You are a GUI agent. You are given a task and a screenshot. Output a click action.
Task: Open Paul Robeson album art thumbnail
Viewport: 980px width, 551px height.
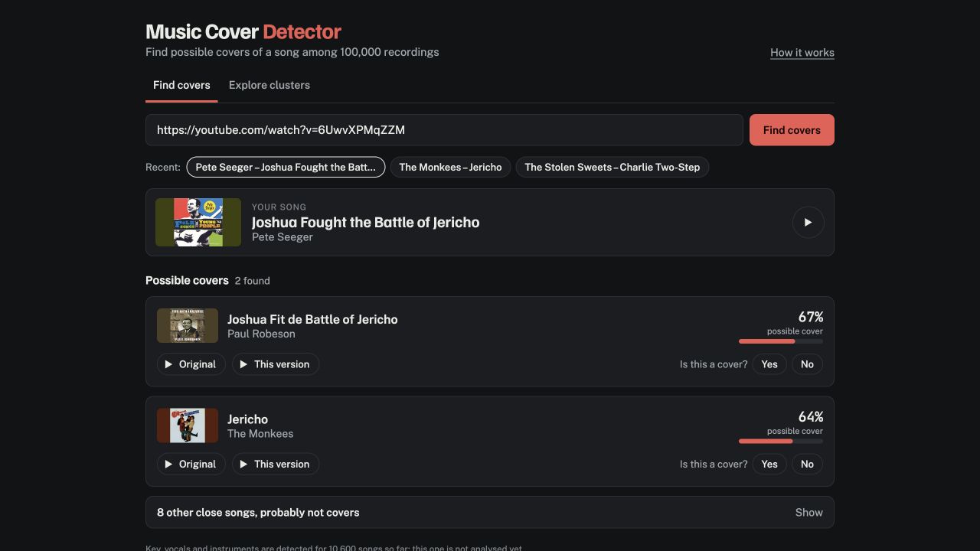[x=188, y=325]
